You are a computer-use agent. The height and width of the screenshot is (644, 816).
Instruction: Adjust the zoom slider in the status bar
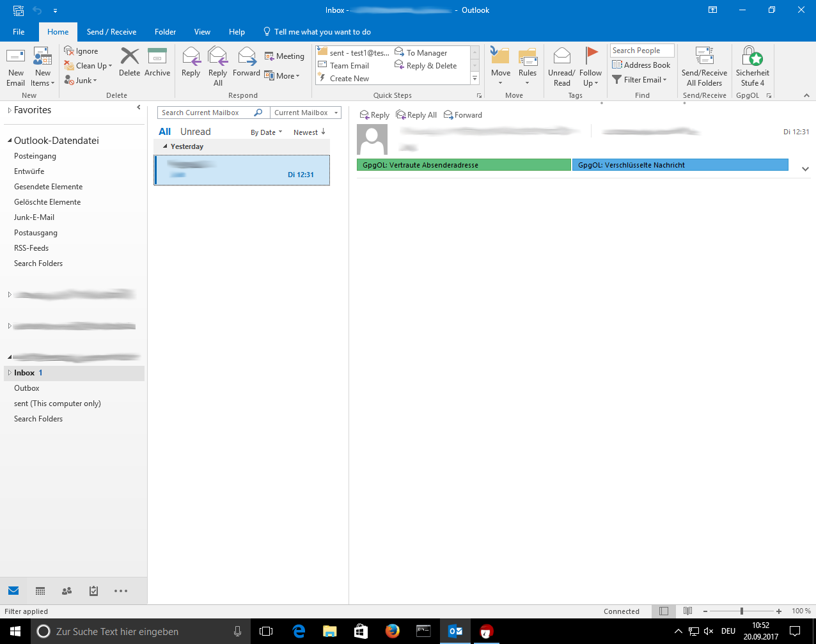point(742,611)
